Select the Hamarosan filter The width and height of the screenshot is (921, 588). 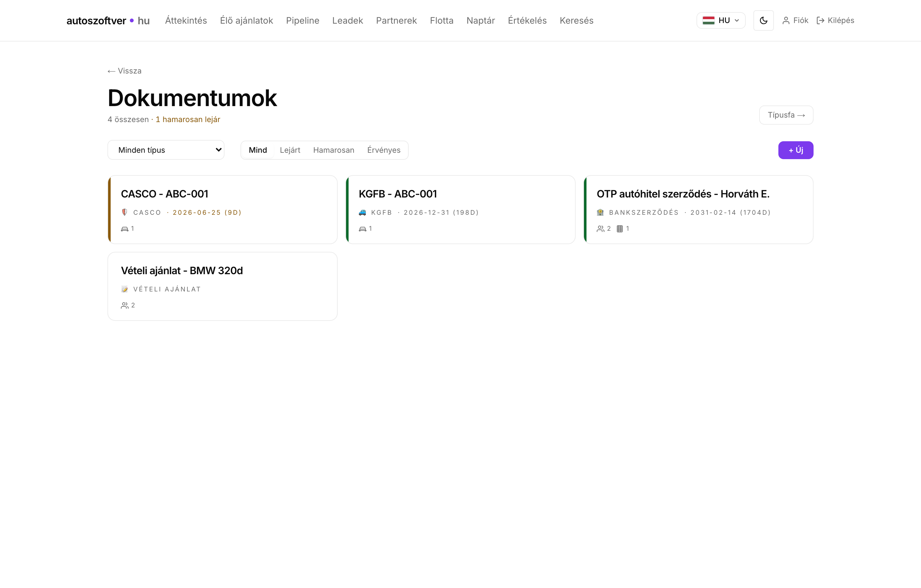tap(334, 150)
